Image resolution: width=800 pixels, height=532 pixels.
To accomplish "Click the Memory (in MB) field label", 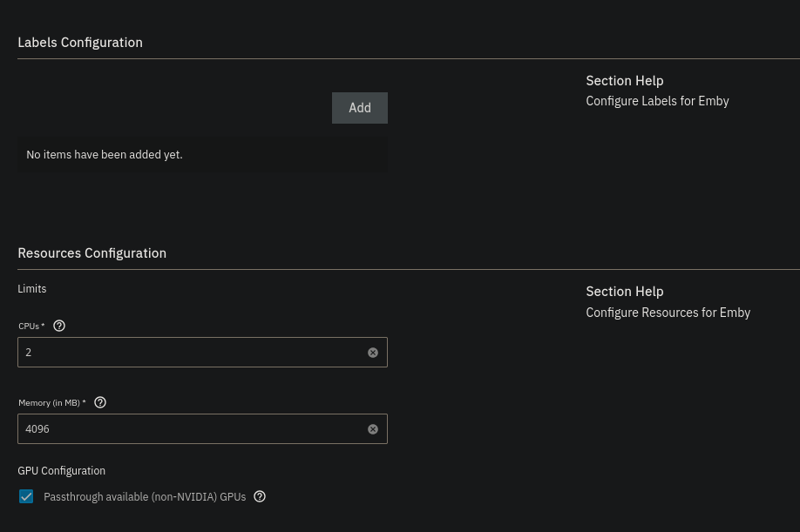I will coord(51,402).
